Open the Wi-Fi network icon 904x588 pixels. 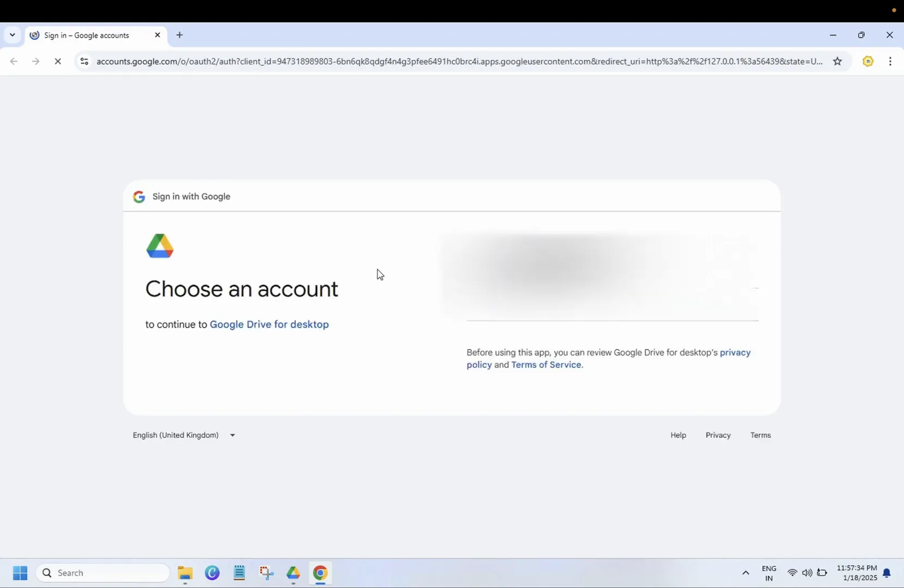click(x=792, y=573)
